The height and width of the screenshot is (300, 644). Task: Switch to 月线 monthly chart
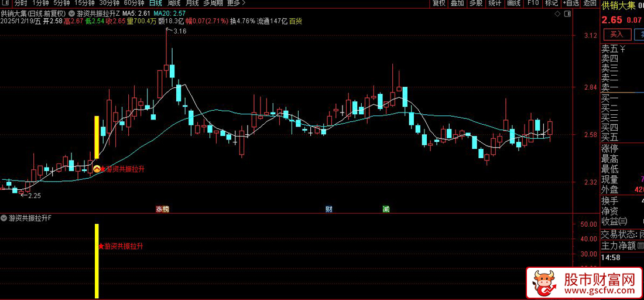point(192,3)
